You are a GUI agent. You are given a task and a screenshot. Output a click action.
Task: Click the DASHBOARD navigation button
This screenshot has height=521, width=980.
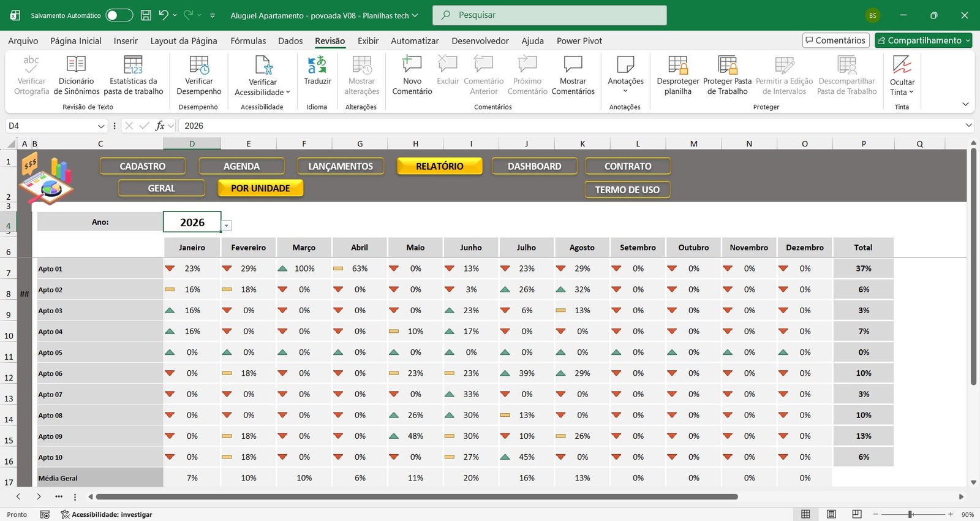coord(534,166)
